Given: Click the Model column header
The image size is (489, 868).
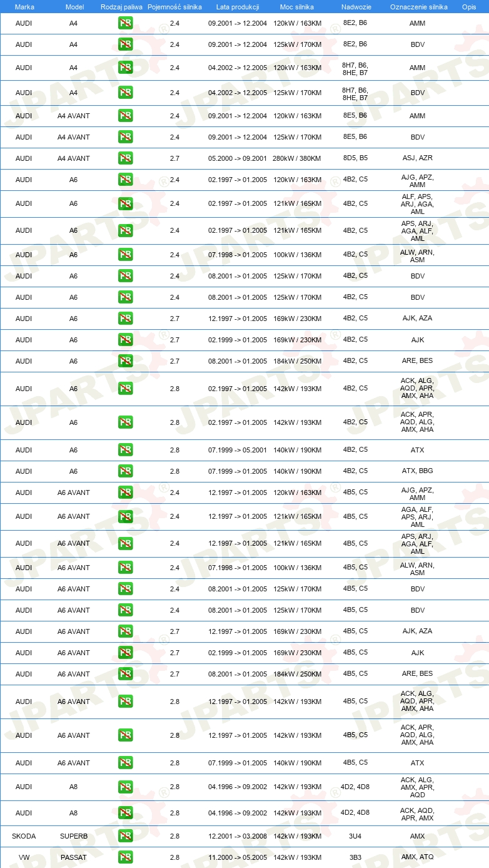Looking at the screenshot, I should pyautogui.click(x=74, y=7).
